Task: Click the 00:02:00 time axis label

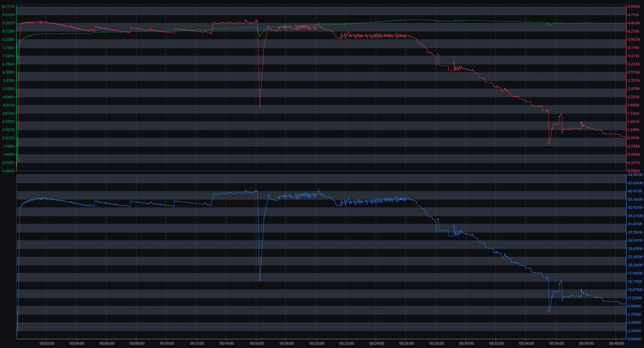Action: (x=47, y=343)
